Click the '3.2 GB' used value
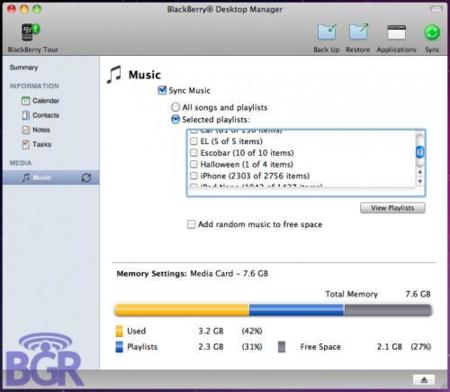450x392 pixels. [x=211, y=331]
